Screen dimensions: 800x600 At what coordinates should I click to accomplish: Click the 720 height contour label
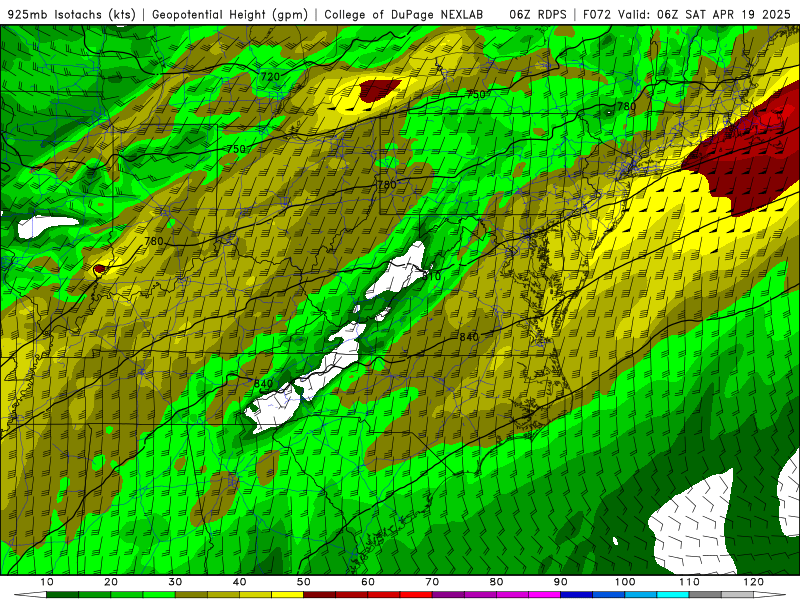[x=270, y=77]
